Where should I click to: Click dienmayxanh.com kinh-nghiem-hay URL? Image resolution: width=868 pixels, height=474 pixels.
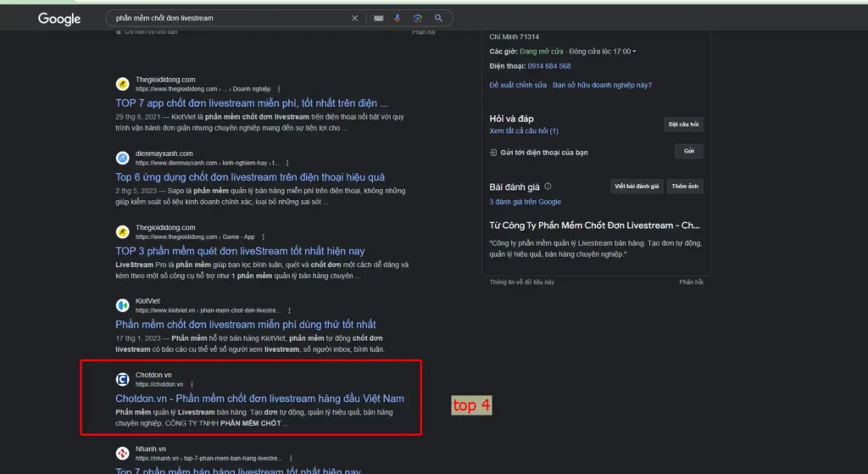point(207,164)
